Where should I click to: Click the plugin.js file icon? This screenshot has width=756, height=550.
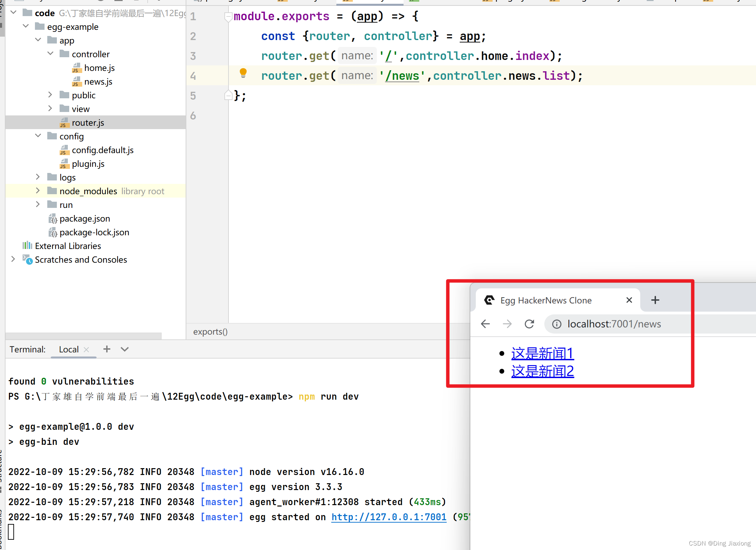pyautogui.click(x=64, y=164)
